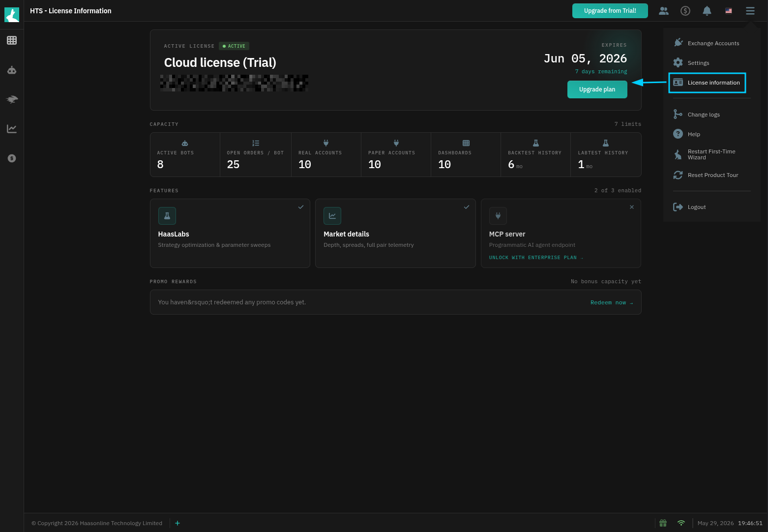Click the Backtest History capacity cell
The image size is (768, 532).
click(x=536, y=154)
